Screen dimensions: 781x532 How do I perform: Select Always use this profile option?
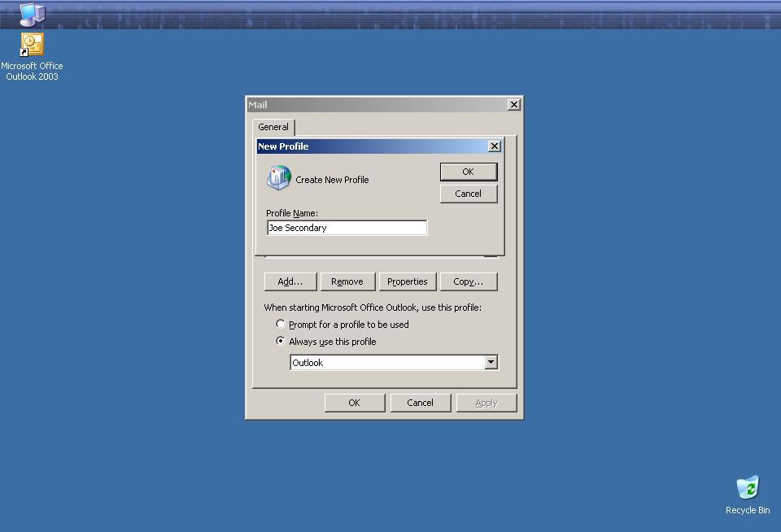pyautogui.click(x=326, y=341)
